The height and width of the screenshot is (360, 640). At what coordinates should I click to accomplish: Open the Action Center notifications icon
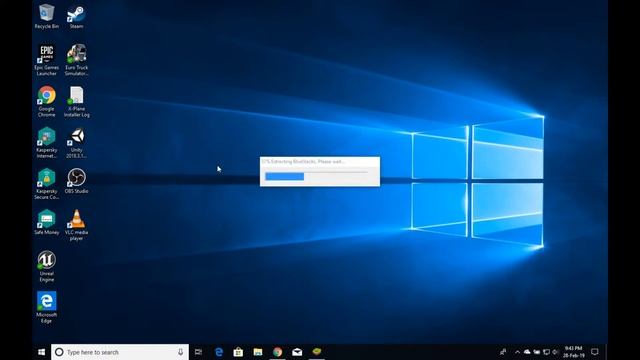595,352
